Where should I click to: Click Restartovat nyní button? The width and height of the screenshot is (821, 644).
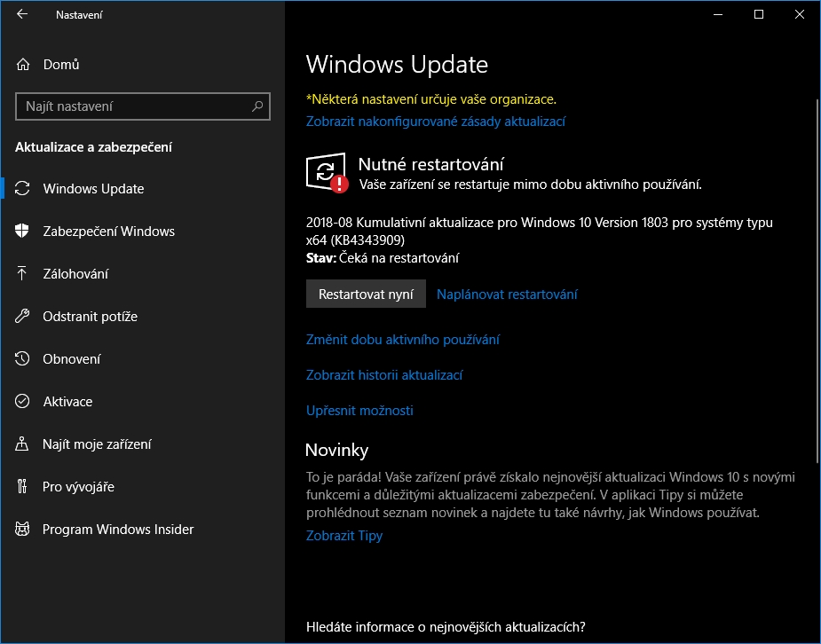click(x=366, y=294)
